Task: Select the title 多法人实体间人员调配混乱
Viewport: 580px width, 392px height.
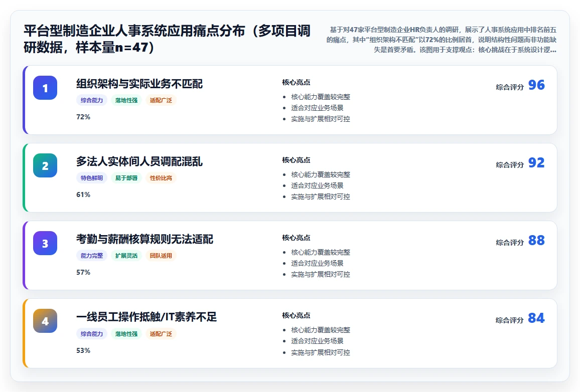Action: 139,161
